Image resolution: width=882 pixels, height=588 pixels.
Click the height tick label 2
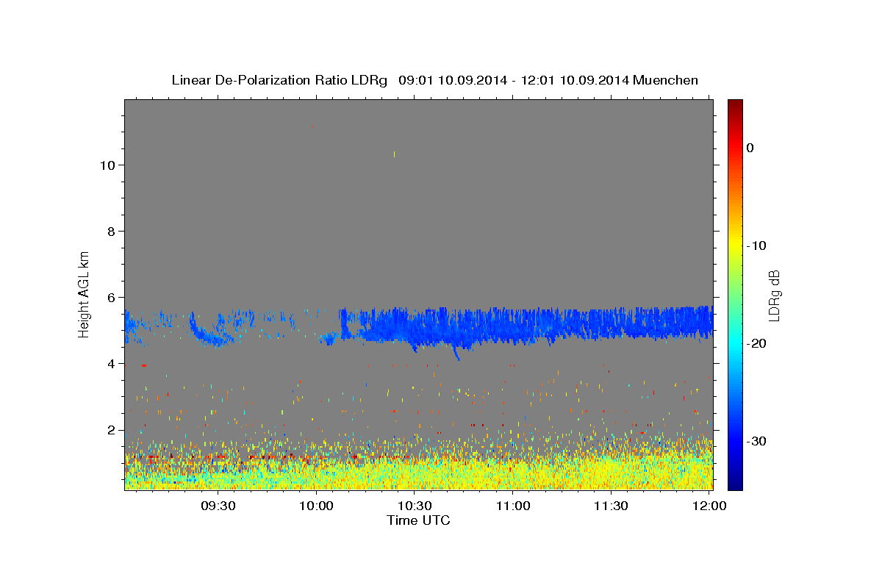point(111,430)
